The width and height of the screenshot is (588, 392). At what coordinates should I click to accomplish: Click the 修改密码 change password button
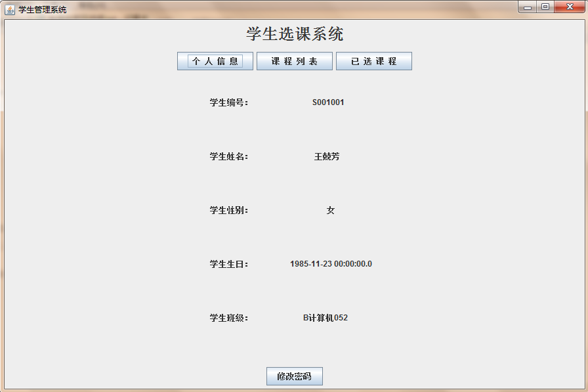[x=295, y=376]
